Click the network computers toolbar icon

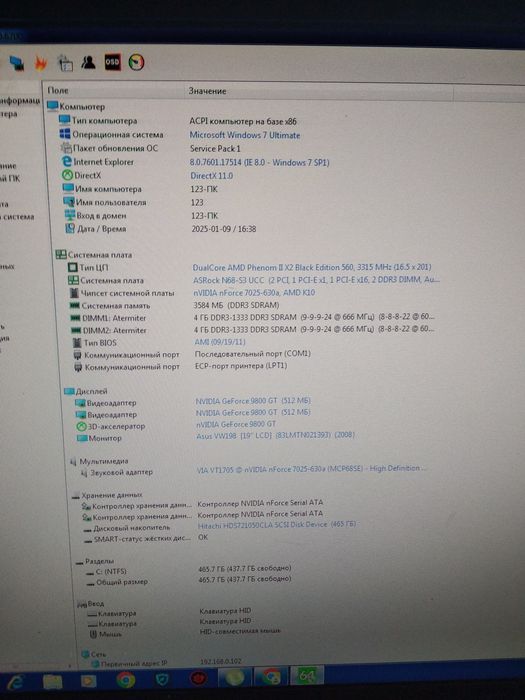click(x=17, y=63)
